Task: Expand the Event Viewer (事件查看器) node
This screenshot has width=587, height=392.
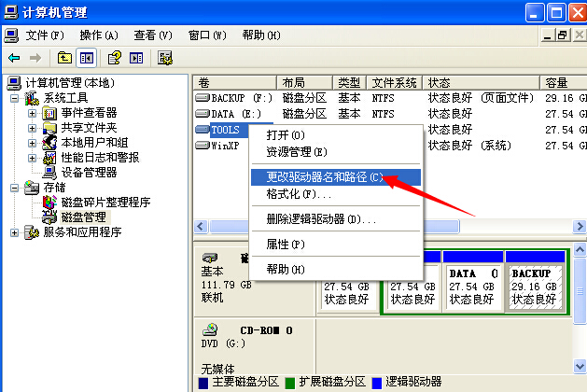Action: tap(33, 113)
